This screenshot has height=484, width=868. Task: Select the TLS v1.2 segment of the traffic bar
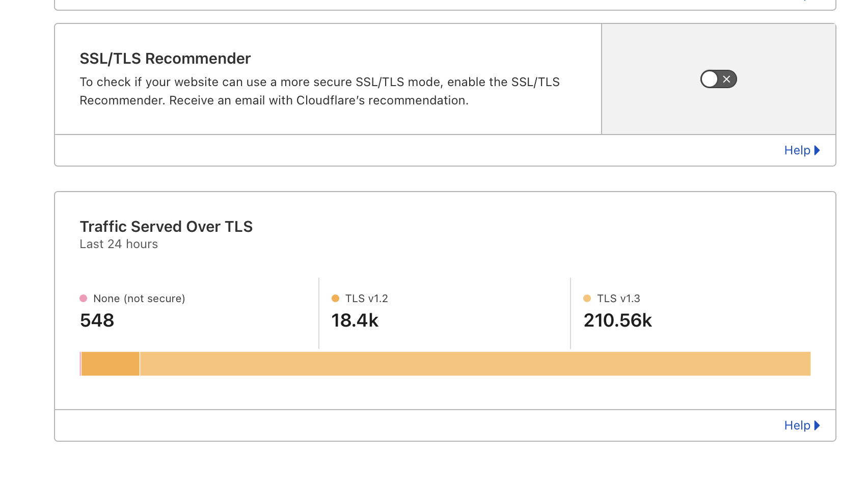click(x=110, y=364)
